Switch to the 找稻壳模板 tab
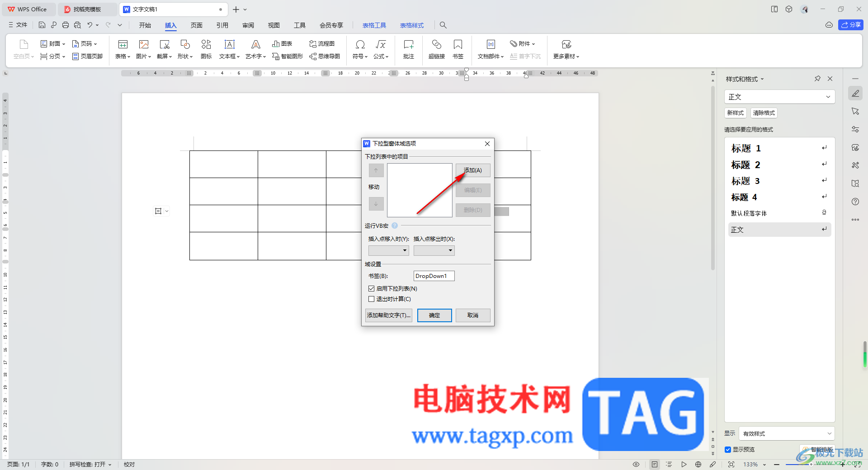868x470 pixels. point(87,9)
